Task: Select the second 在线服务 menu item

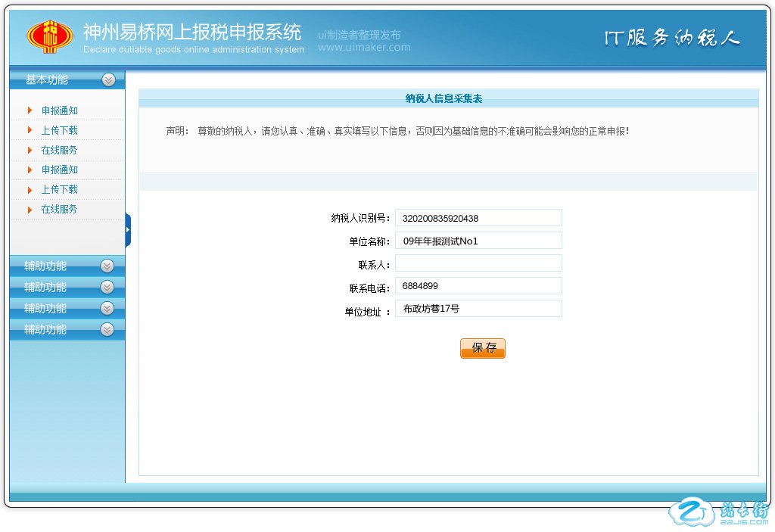Action: [59, 209]
